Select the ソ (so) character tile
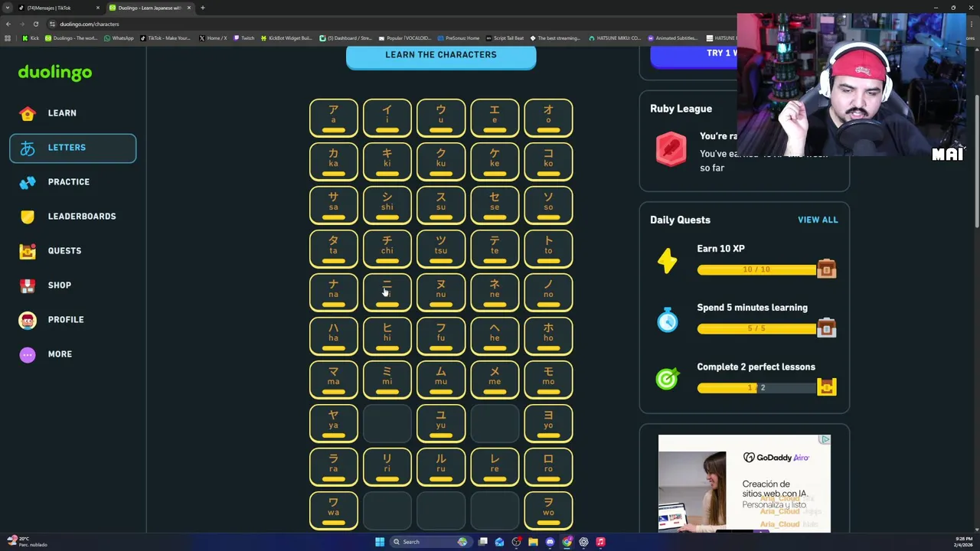The height and width of the screenshot is (551, 980). tap(548, 205)
